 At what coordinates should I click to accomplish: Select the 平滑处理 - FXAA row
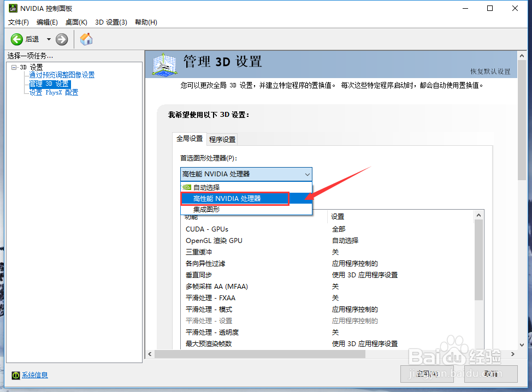pos(328,298)
